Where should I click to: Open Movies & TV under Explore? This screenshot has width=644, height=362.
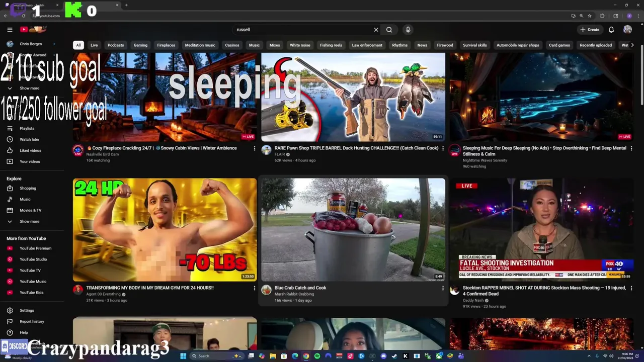[x=30, y=210]
